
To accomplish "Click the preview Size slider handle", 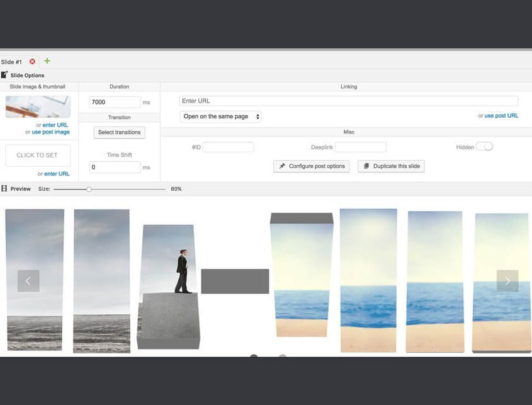I will coord(89,189).
